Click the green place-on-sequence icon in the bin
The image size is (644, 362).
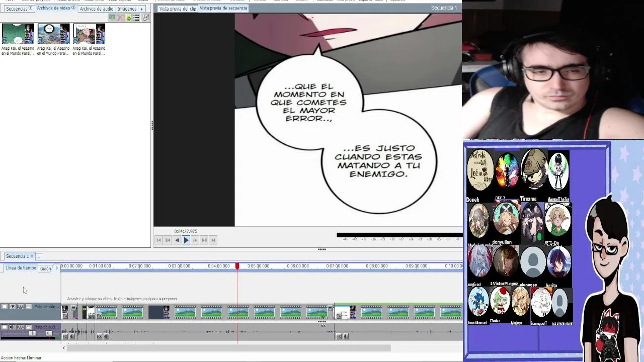tap(112, 18)
